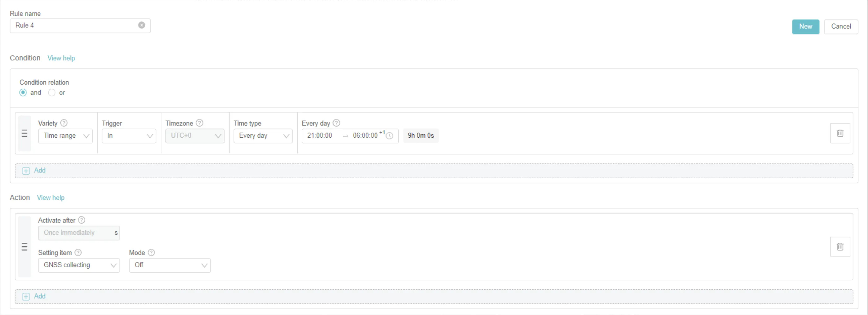The width and height of the screenshot is (868, 315).
Task: Delete the time range condition row
Action: pyautogui.click(x=840, y=133)
